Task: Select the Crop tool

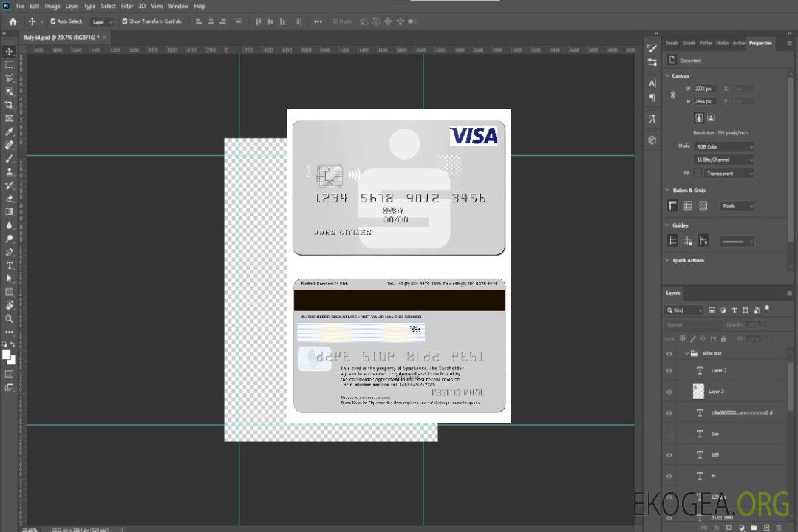Action: pos(9,105)
